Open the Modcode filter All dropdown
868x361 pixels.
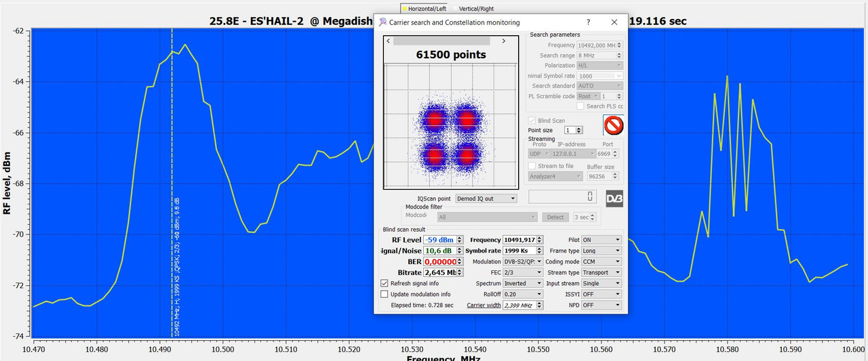tap(487, 217)
